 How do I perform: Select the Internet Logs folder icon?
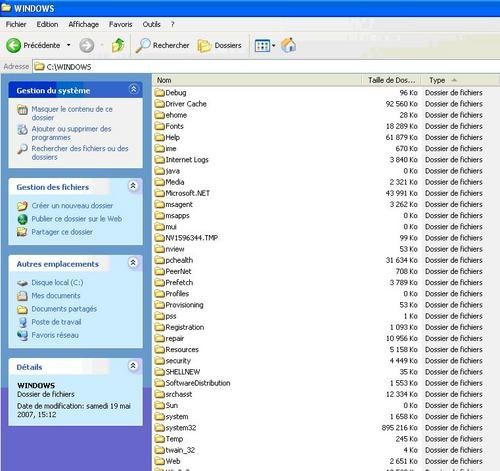(x=160, y=159)
